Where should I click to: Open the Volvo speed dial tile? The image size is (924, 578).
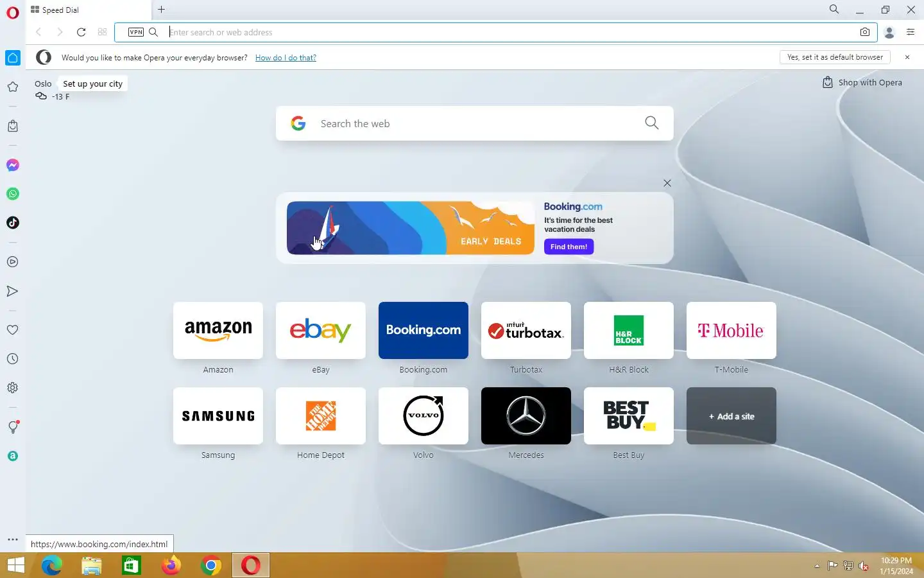(x=424, y=416)
